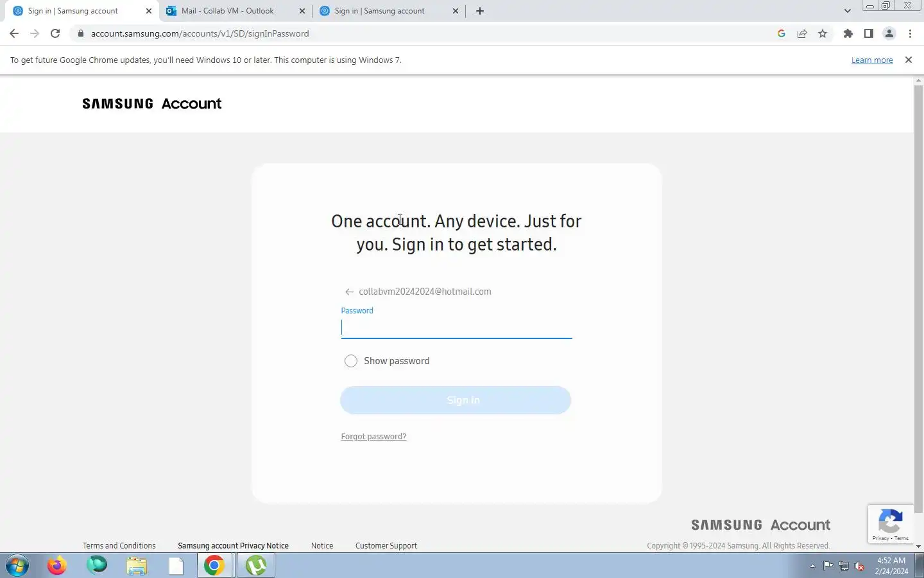Go forward using the browser forward arrow

(35, 33)
